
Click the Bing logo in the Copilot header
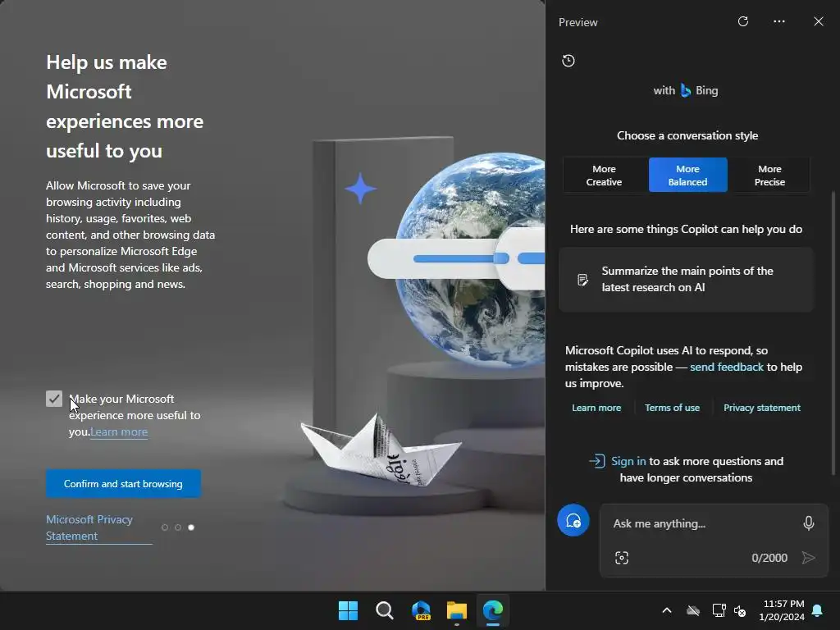pos(686,90)
